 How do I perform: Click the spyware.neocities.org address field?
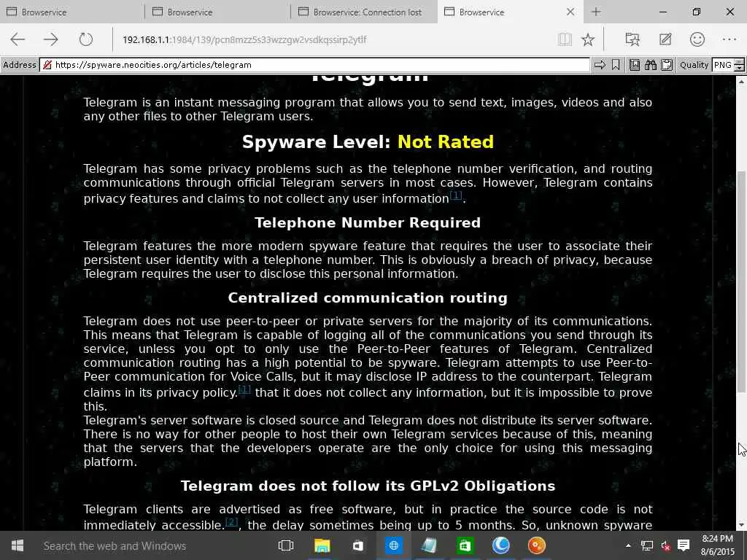[x=314, y=65]
